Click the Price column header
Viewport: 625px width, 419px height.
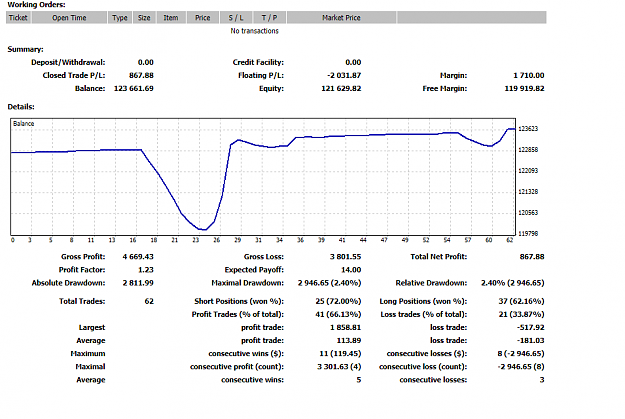click(202, 18)
